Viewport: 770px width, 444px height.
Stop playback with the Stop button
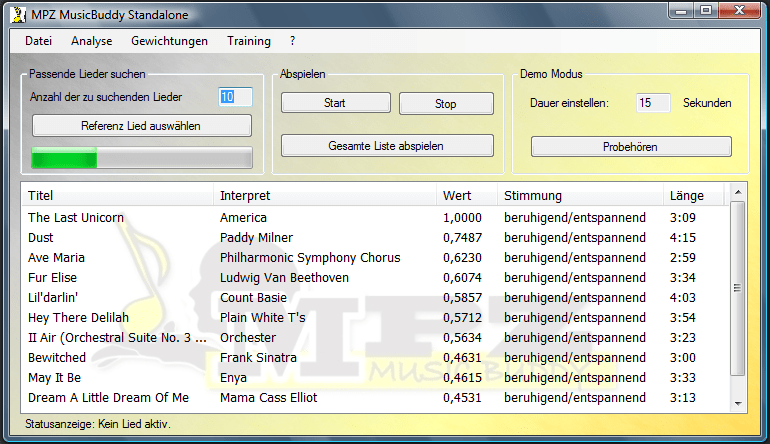[x=446, y=104]
